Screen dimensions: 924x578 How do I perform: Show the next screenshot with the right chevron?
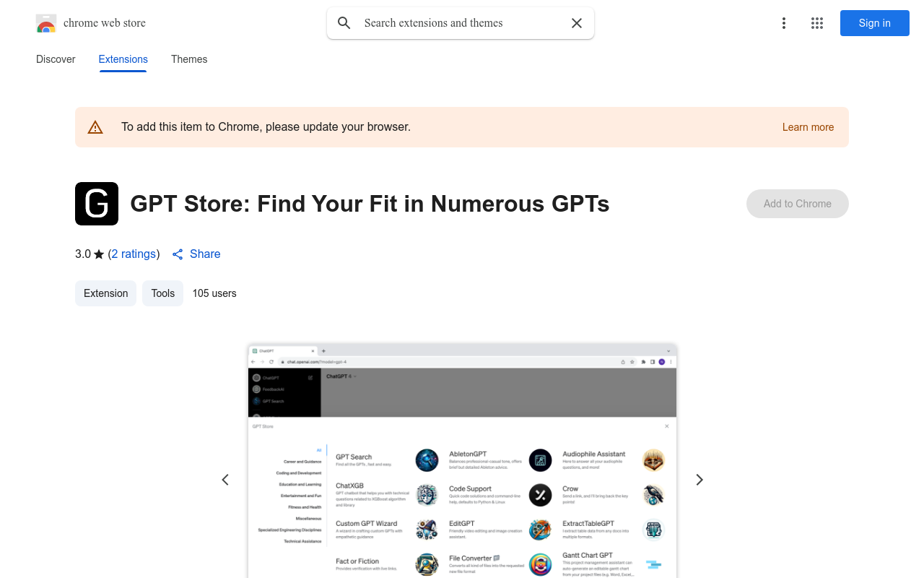pyautogui.click(x=699, y=479)
